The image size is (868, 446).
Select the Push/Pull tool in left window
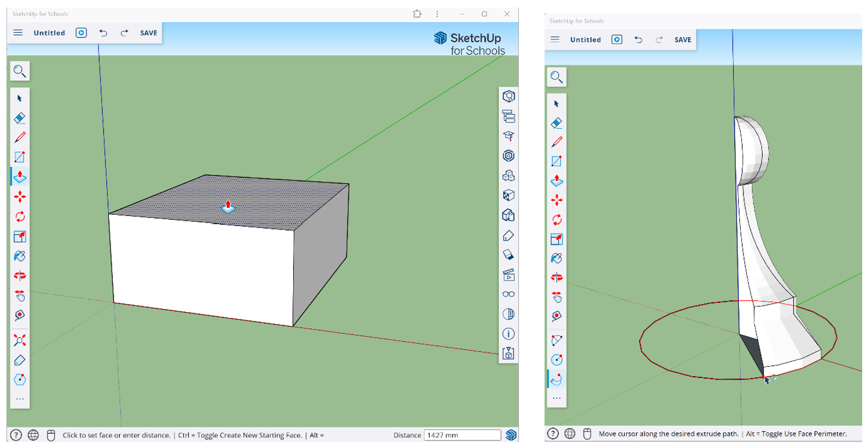tap(20, 176)
